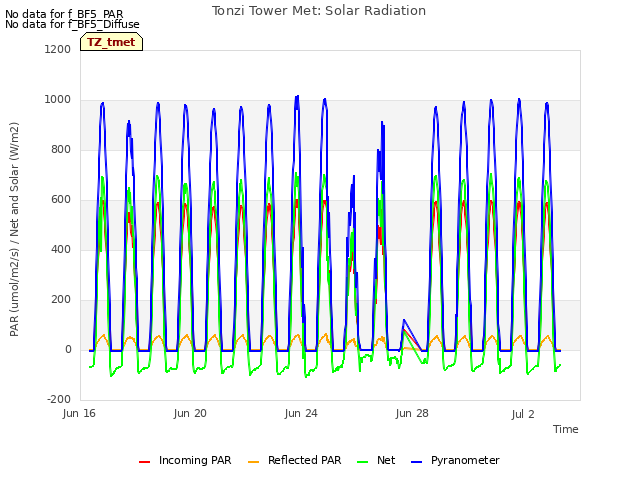640x480 pixels.
Task: Click the orange Reflected PAR legend swatch
Action: point(253,462)
